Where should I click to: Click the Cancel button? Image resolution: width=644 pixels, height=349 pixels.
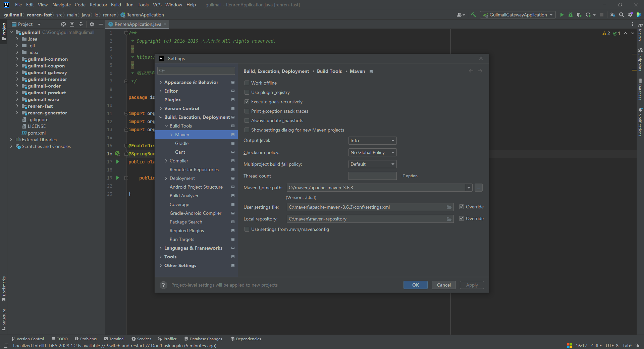tap(443, 285)
